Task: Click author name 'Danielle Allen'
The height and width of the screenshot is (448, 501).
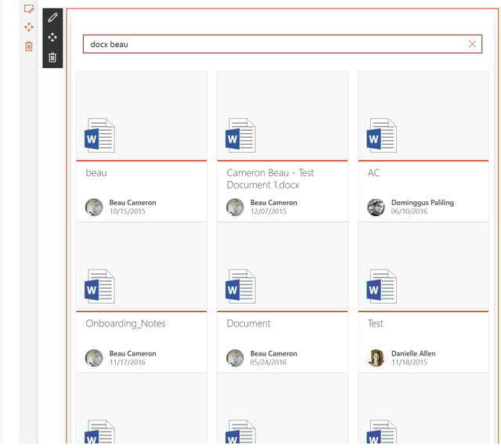Action: tap(413, 353)
